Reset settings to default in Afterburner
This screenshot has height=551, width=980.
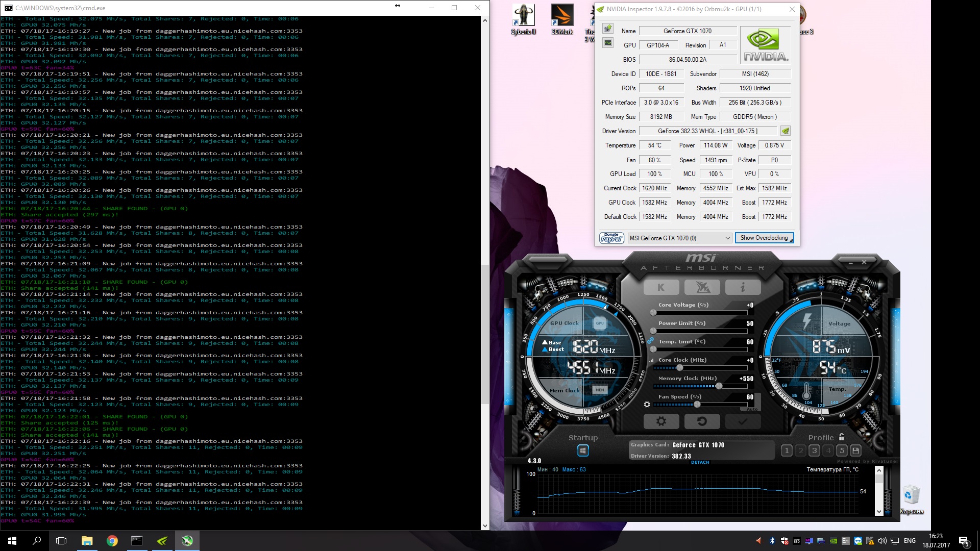(702, 421)
